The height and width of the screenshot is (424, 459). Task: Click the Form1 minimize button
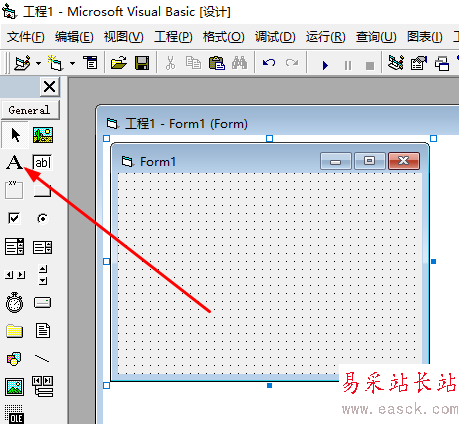(336, 161)
